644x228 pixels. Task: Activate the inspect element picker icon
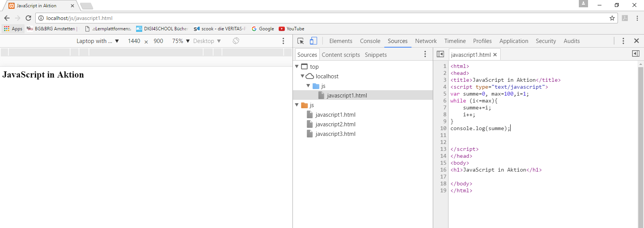coord(301,41)
